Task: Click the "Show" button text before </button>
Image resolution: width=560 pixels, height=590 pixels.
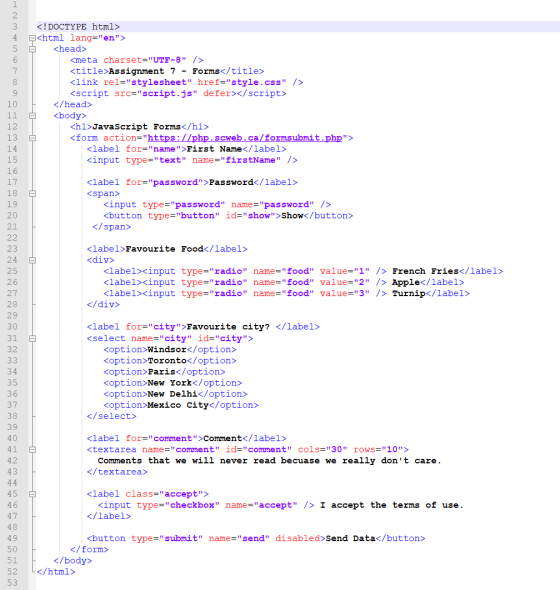Action: click(292, 216)
